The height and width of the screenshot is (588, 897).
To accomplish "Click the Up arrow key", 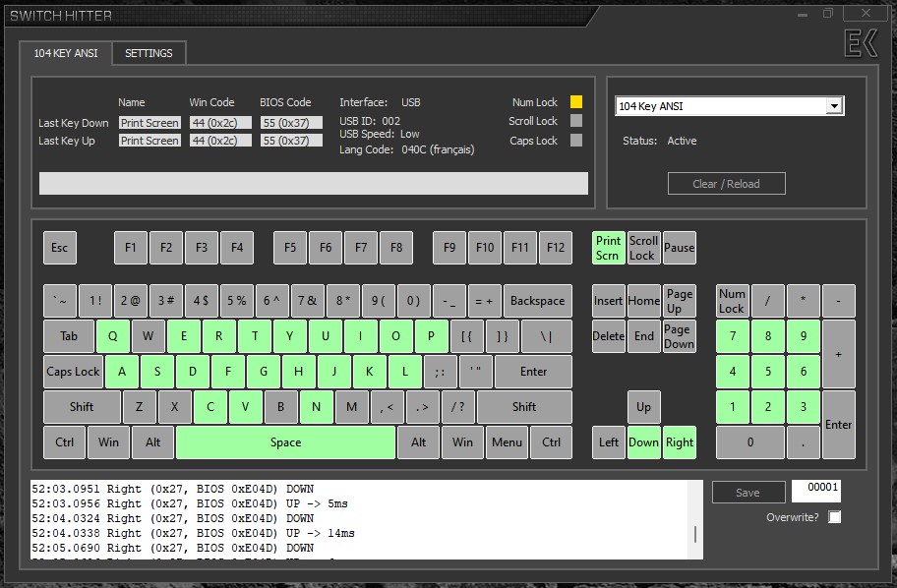I will click(x=643, y=407).
